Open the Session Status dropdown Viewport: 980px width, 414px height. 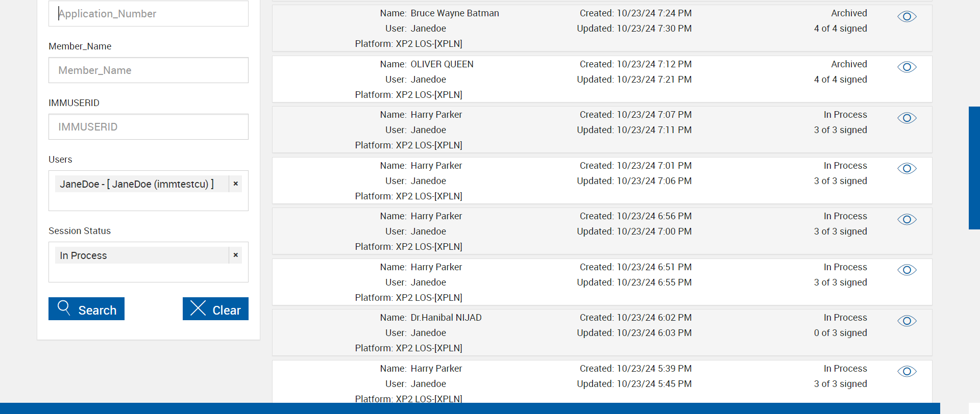[148, 273]
